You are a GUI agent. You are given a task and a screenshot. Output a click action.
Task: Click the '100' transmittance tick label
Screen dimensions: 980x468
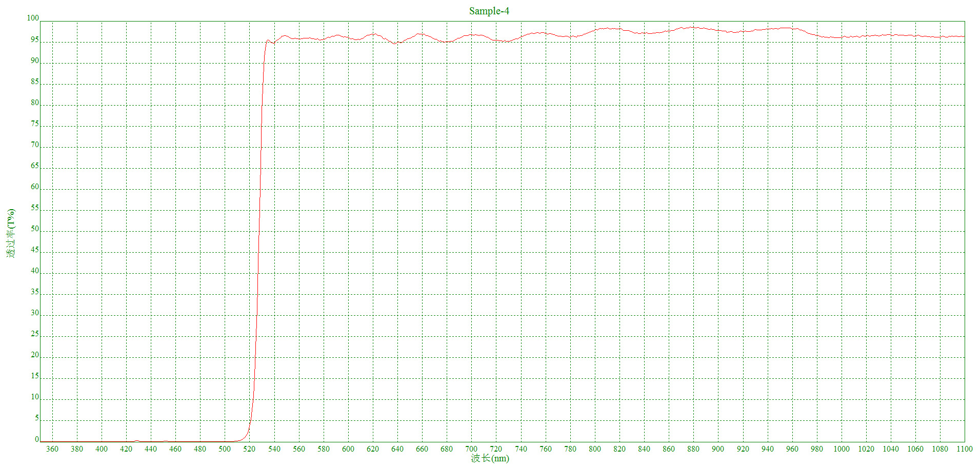coord(33,18)
